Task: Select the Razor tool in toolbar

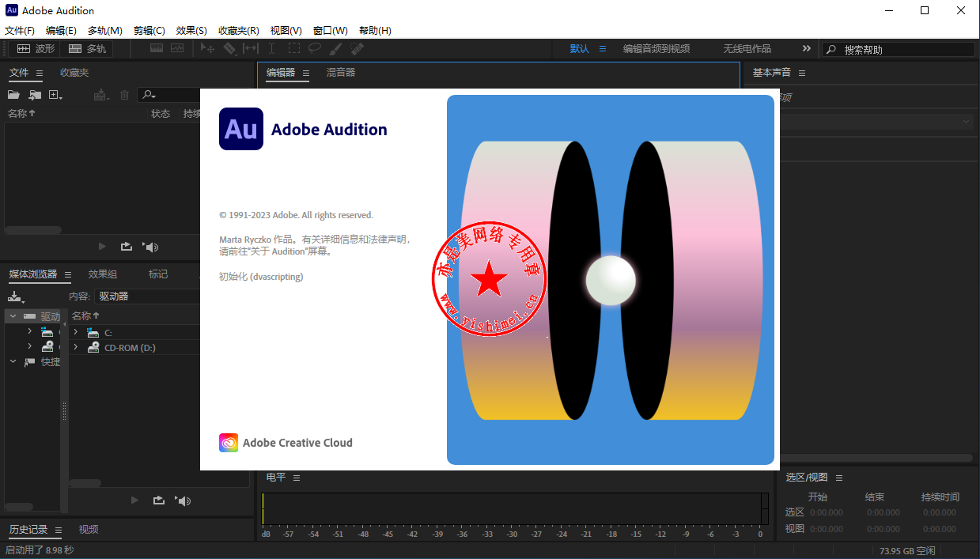Action: (229, 48)
